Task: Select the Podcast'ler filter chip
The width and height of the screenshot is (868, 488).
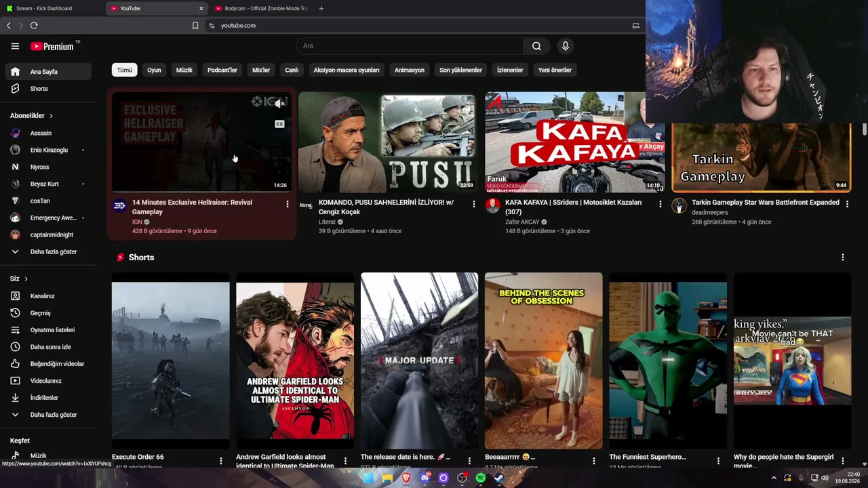Action: 222,70
